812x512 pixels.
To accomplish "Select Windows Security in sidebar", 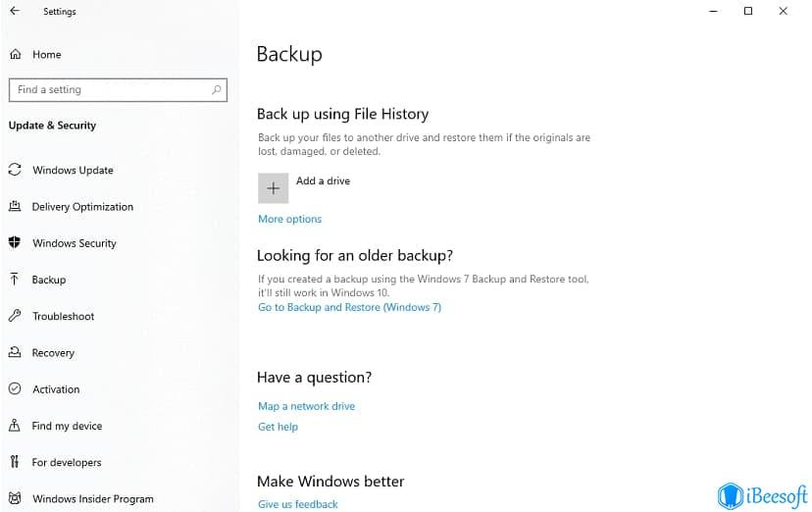I will coord(75,243).
